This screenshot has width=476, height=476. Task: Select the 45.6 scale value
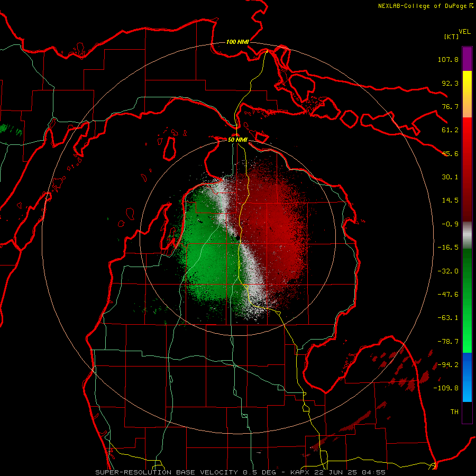(x=450, y=153)
